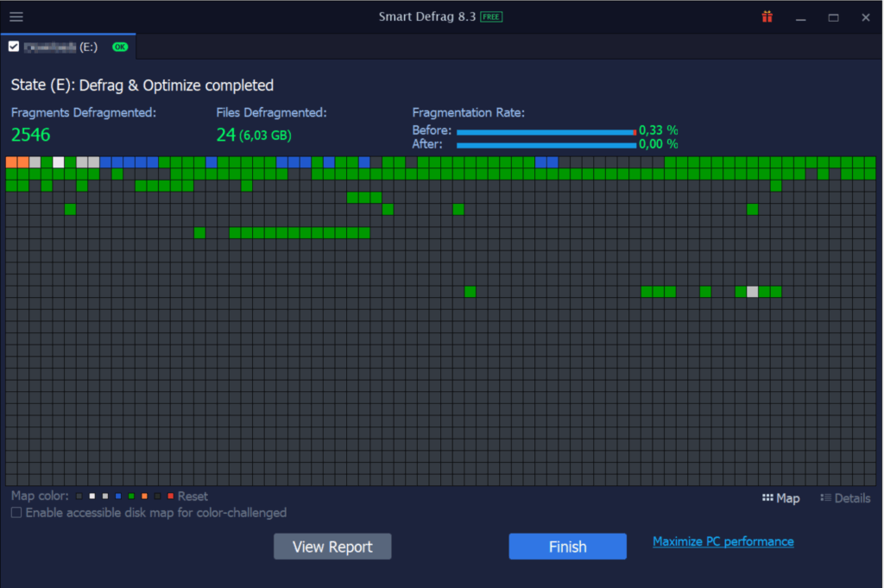Enable accessible disk map for color-challenged
Image resolution: width=884 pixels, height=588 pixels.
(16, 513)
